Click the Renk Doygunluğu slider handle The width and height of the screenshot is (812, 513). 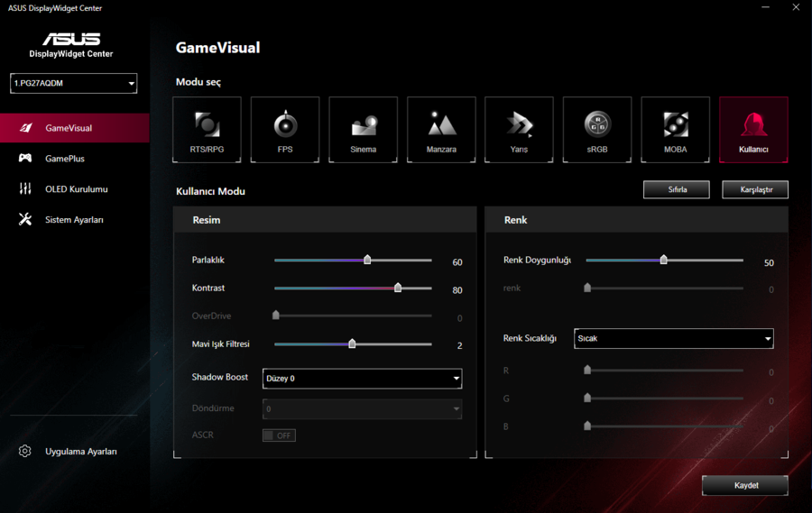[663, 260]
